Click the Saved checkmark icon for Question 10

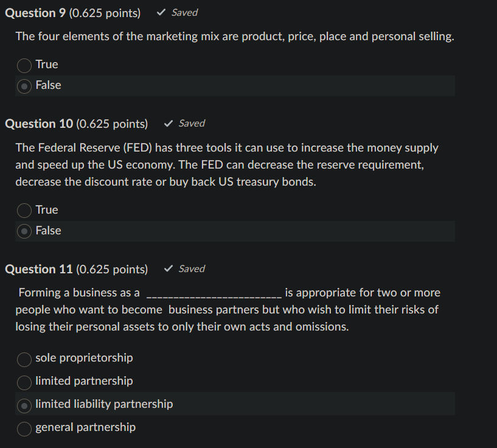click(x=169, y=124)
